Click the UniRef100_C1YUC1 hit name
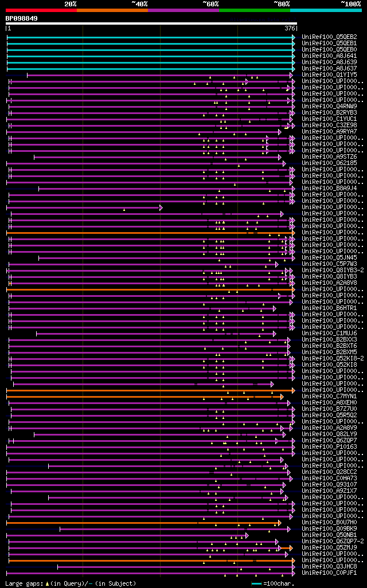Viewport: 367px width, 588px height. [x=329, y=119]
